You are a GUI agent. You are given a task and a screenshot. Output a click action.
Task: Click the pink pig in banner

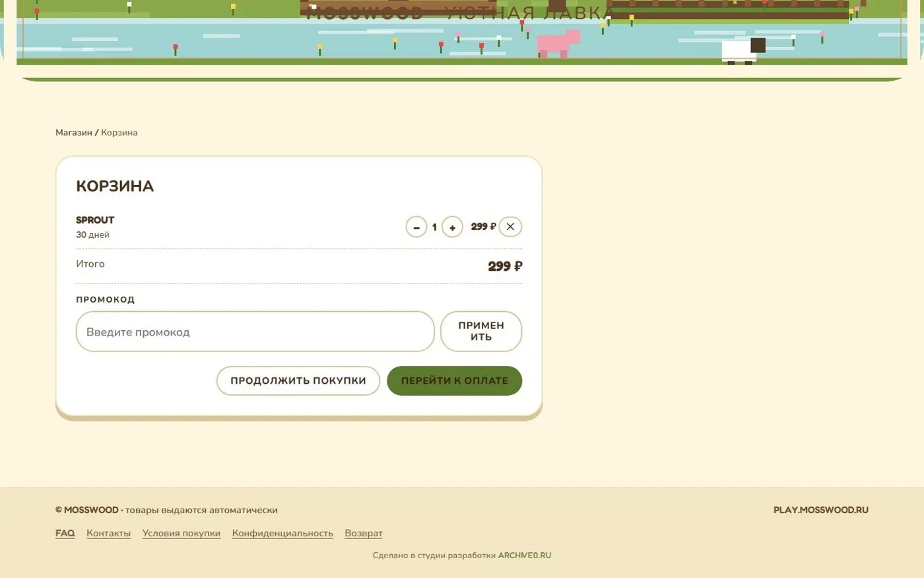[558, 44]
